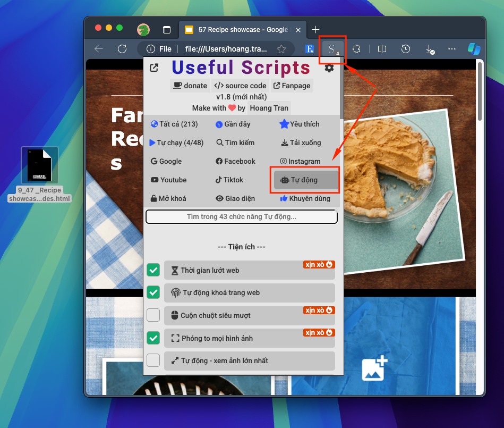504x428 pixels.
Task: Open the Useful Scripts extension icon
Action: [x=332, y=49]
